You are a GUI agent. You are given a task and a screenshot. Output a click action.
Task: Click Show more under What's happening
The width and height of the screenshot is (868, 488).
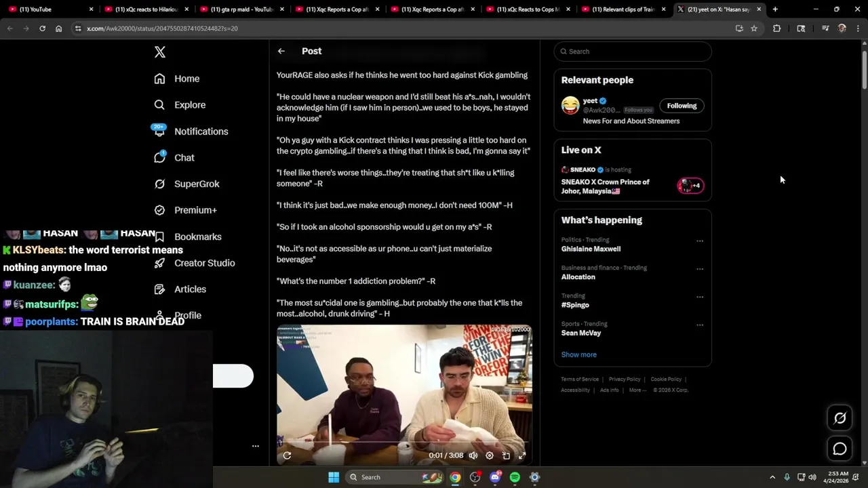tap(578, 354)
